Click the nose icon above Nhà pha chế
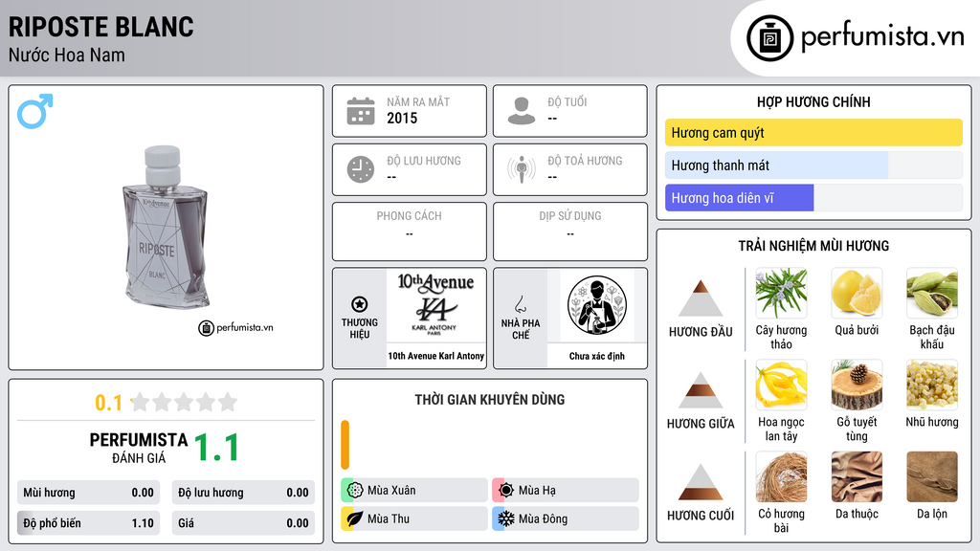Screen dimensions: 980x551 (520, 304)
